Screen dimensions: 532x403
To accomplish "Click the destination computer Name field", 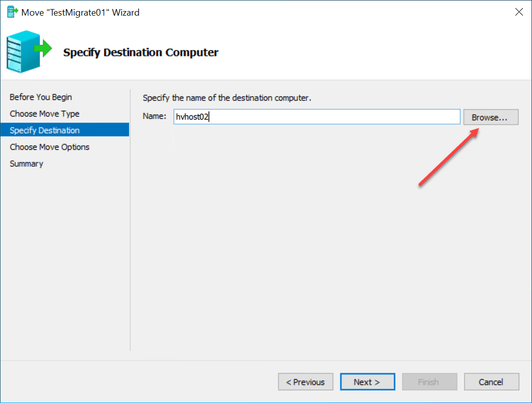I will [x=317, y=117].
